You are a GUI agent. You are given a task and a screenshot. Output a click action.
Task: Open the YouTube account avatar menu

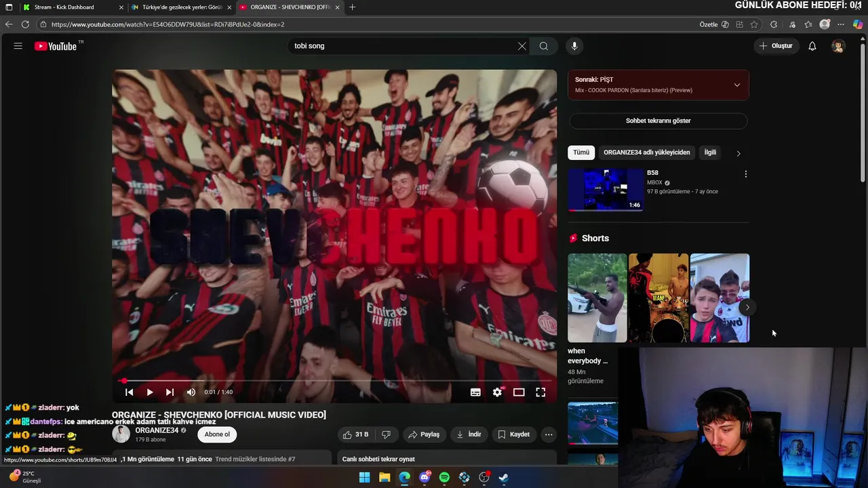point(838,46)
